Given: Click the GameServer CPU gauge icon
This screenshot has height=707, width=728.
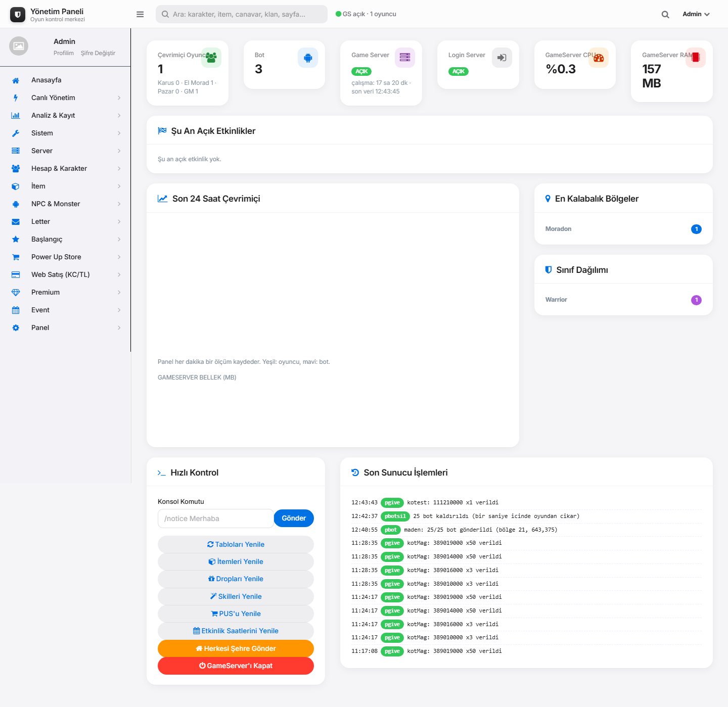Looking at the screenshot, I should click(x=599, y=58).
